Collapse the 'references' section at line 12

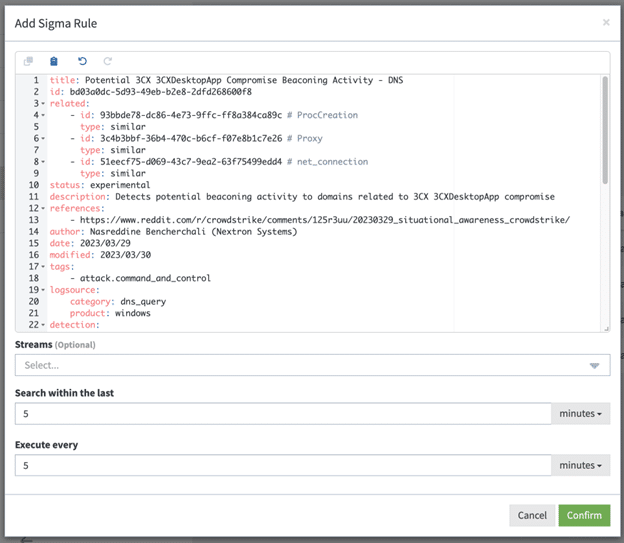click(x=43, y=209)
